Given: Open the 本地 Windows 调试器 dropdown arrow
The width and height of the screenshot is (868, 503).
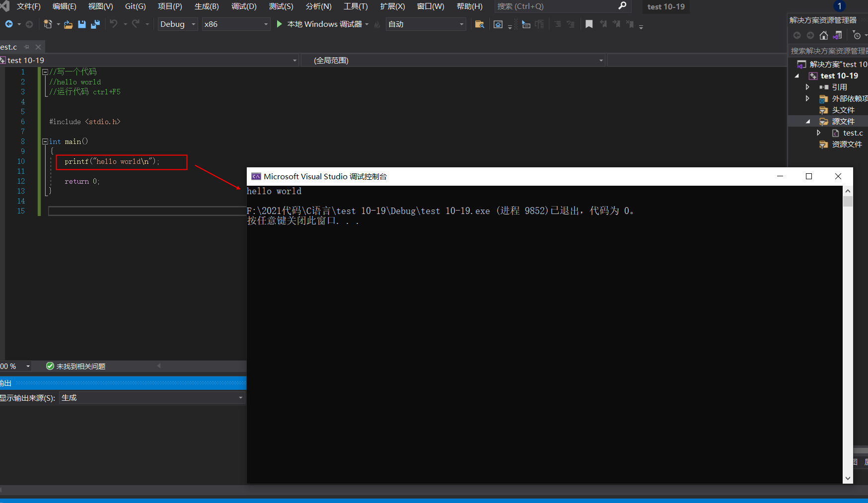Looking at the screenshot, I should pos(367,24).
